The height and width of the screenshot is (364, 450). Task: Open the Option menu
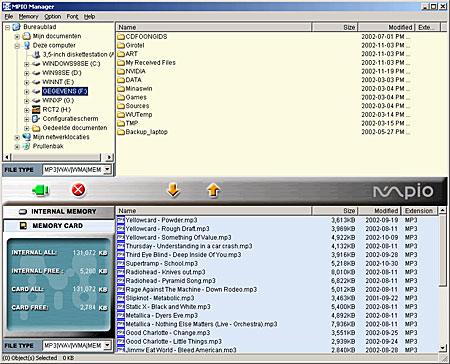[x=53, y=16]
